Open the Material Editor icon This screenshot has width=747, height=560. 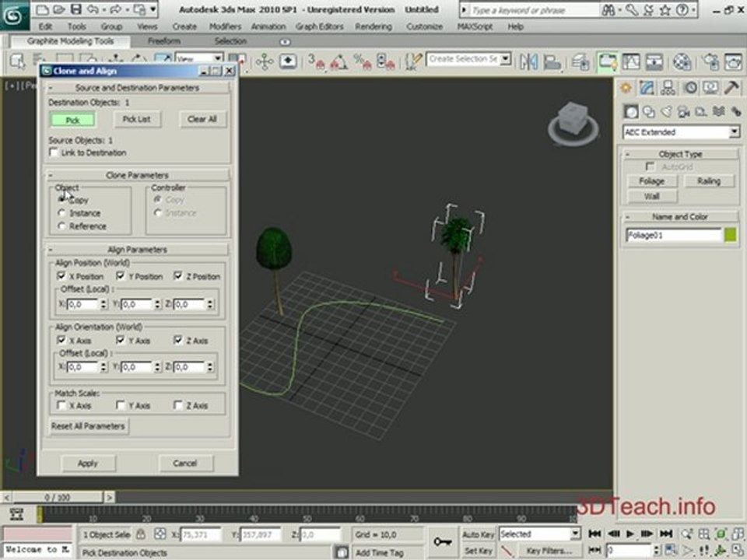(x=682, y=62)
